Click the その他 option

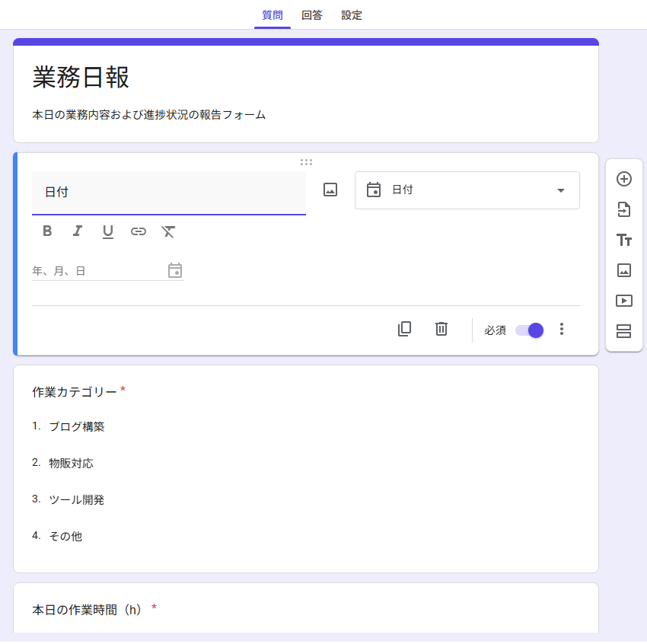65,537
